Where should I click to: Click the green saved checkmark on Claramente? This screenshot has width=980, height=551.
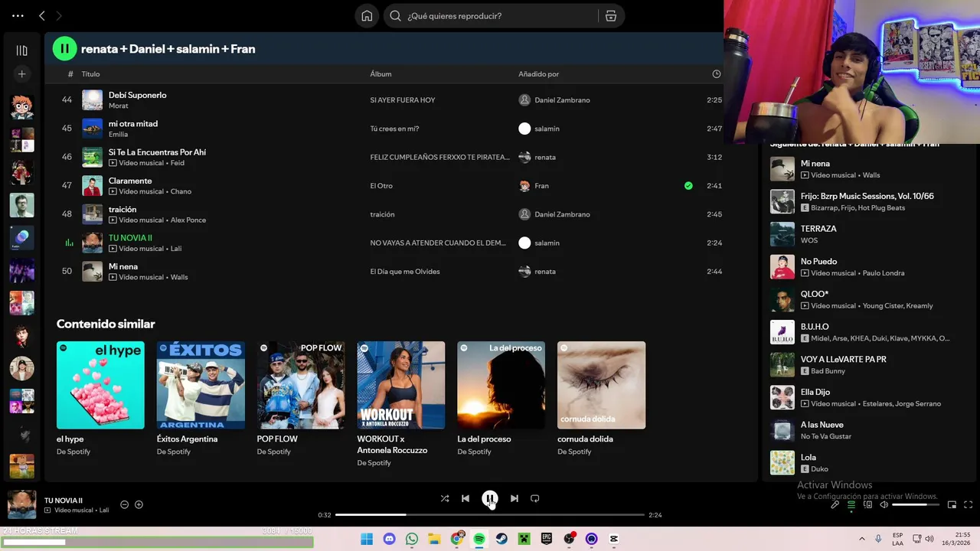click(x=688, y=186)
